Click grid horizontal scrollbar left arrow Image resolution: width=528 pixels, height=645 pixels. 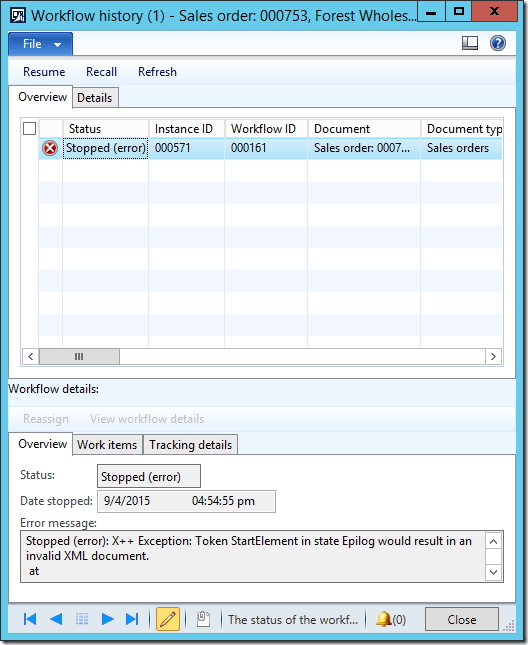pyautogui.click(x=30, y=356)
